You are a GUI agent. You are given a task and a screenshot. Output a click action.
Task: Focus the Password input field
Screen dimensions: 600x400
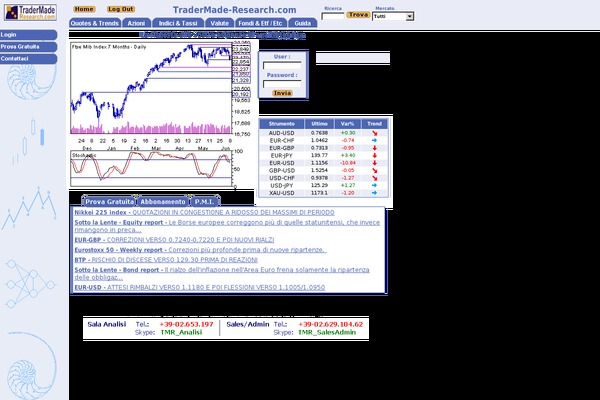tap(282, 84)
